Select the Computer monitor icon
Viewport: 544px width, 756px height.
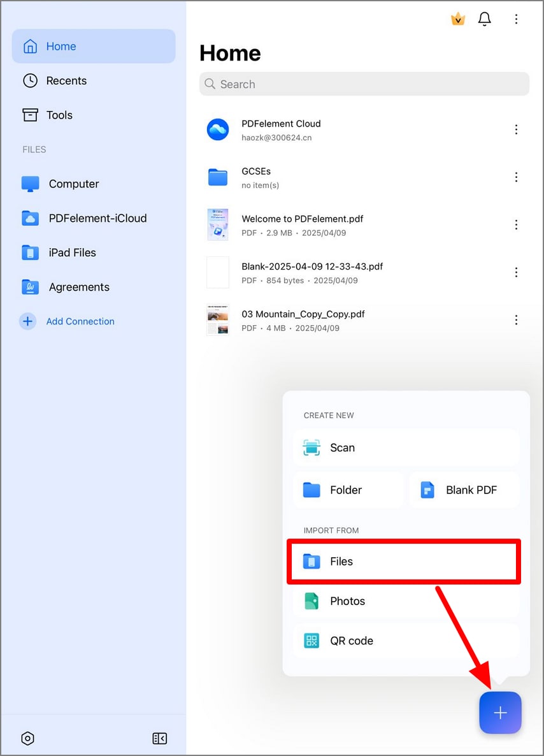coord(31,184)
